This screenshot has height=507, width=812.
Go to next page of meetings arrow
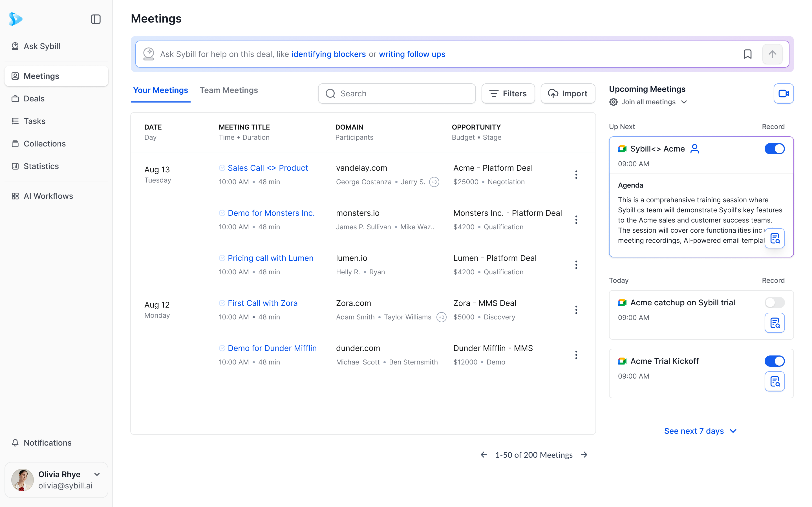584,455
